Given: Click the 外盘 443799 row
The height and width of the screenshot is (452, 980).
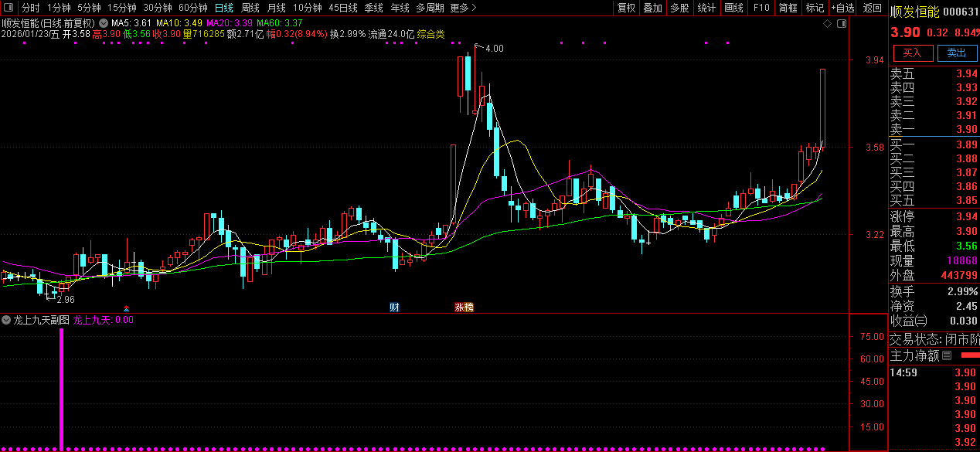Looking at the screenshot, I should (x=934, y=276).
